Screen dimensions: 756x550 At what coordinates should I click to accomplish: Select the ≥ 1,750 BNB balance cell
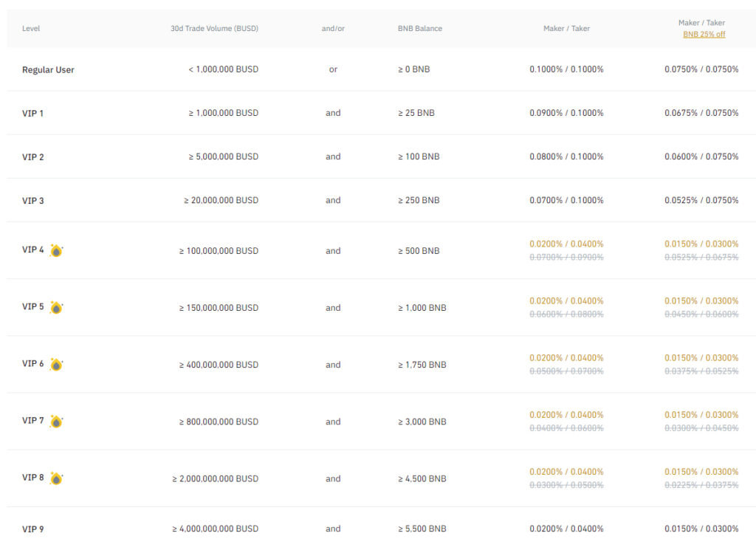click(x=422, y=365)
